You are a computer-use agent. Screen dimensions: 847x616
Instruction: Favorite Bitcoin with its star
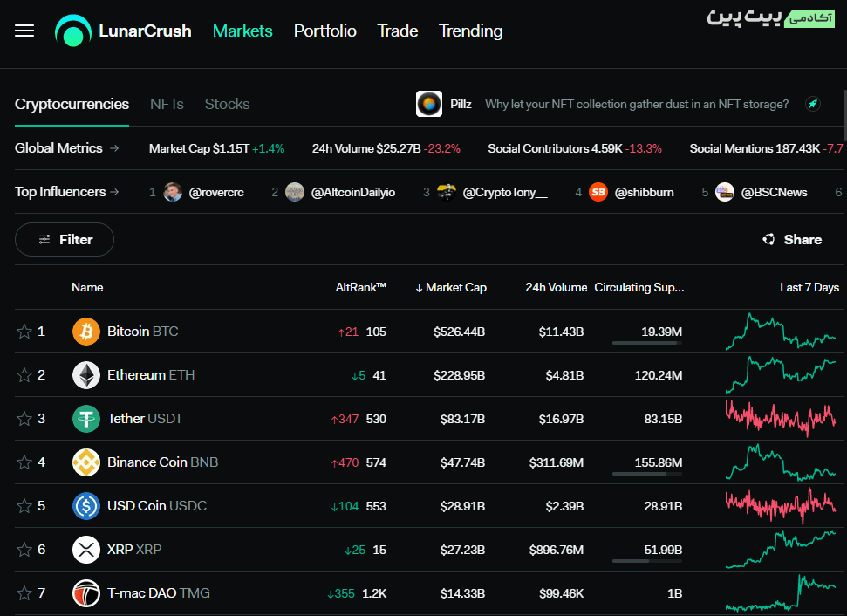click(24, 332)
